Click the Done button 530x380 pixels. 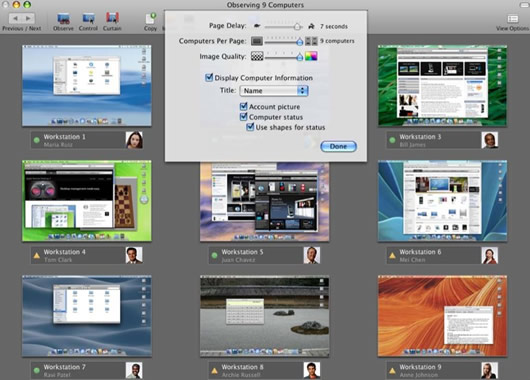pos(338,146)
